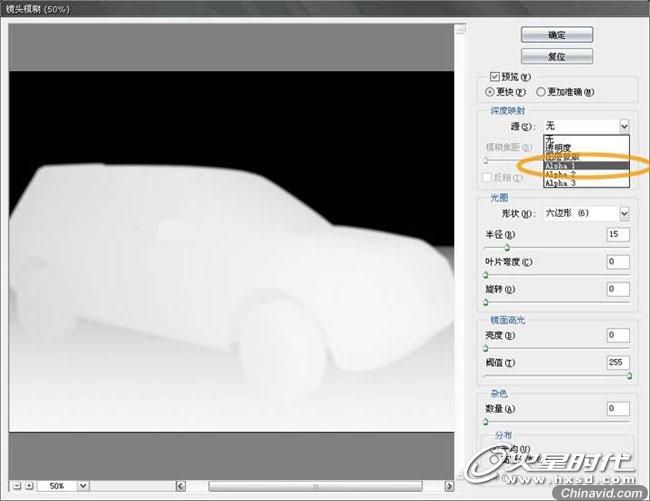This screenshot has height=501, width=650.
Task: Select the 更快 faster radio button
Action: click(x=490, y=92)
